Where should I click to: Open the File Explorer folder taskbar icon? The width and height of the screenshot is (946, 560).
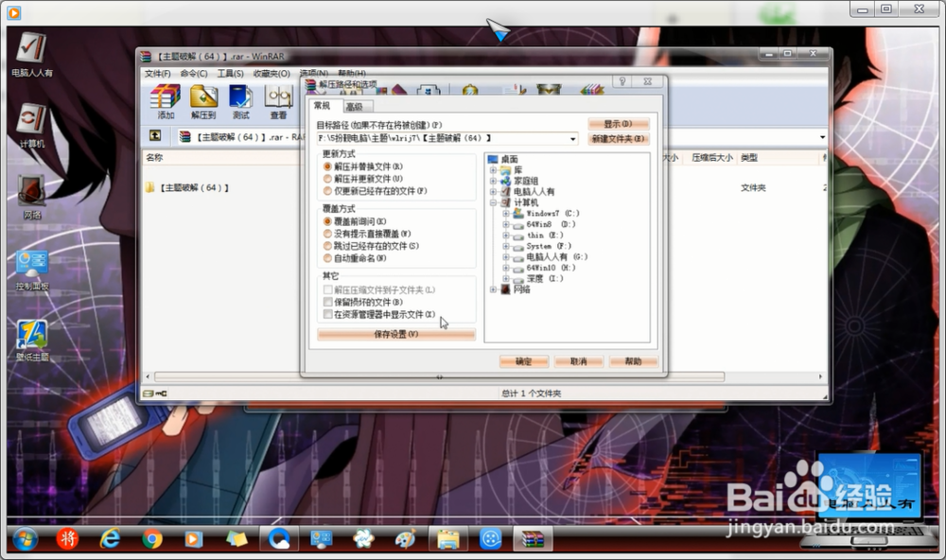pyautogui.click(x=448, y=538)
